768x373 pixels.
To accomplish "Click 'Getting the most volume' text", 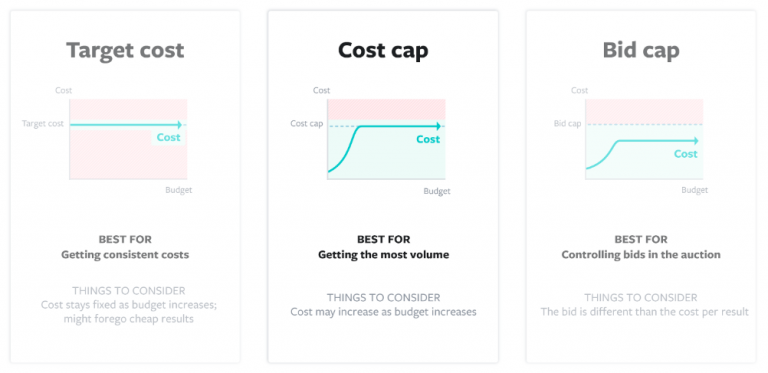I will (384, 255).
